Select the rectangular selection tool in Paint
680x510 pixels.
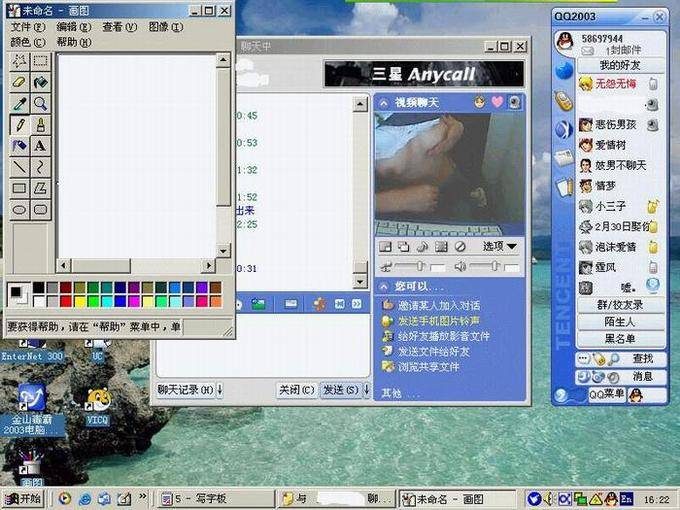(x=41, y=62)
